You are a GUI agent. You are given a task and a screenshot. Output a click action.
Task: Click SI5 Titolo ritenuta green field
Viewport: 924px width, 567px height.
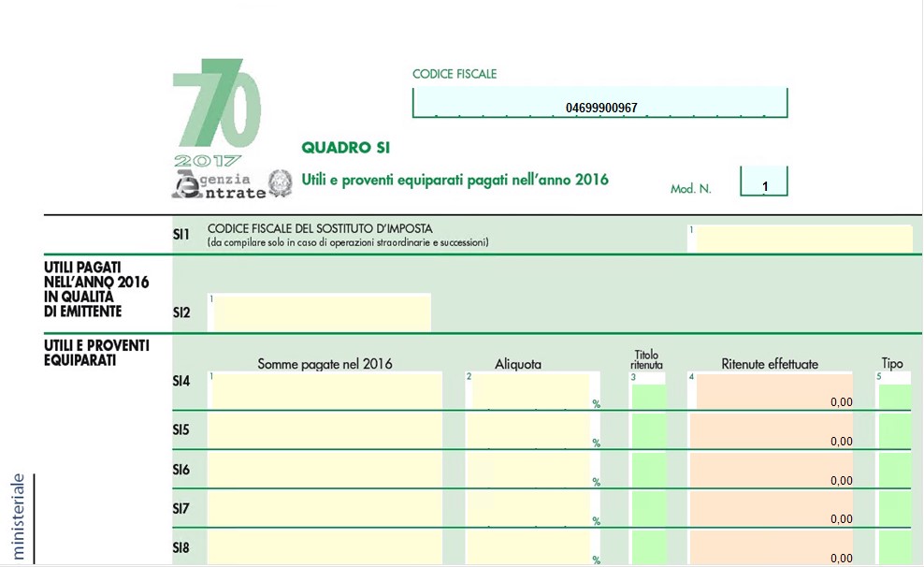point(648,429)
